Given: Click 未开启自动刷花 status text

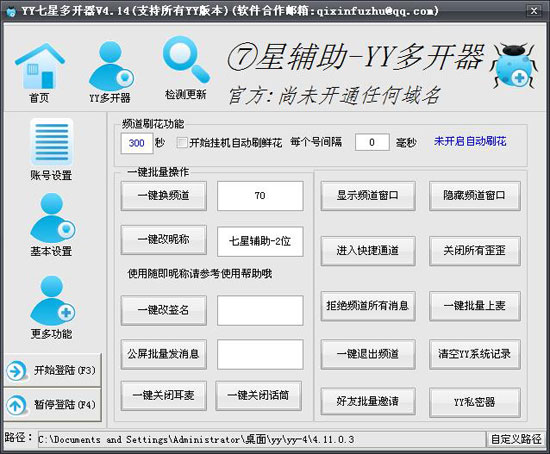Looking at the screenshot, I should pos(470,141).
